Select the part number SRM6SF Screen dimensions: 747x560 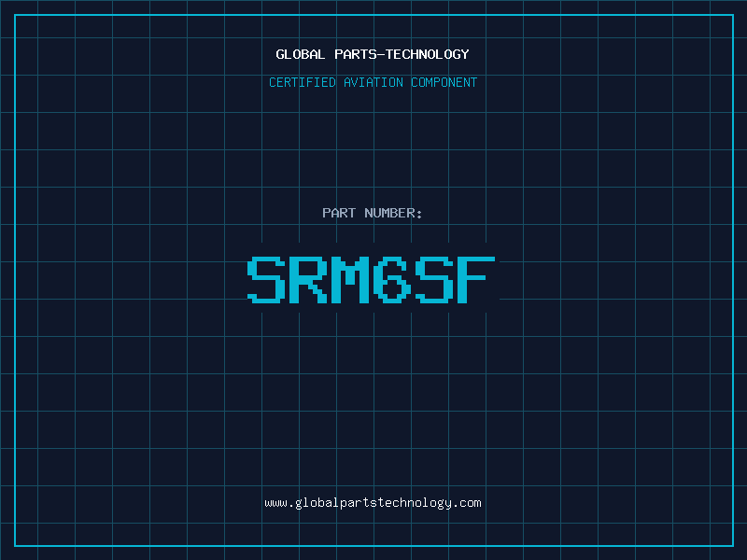pyautogui.click(x=371, y=279)
